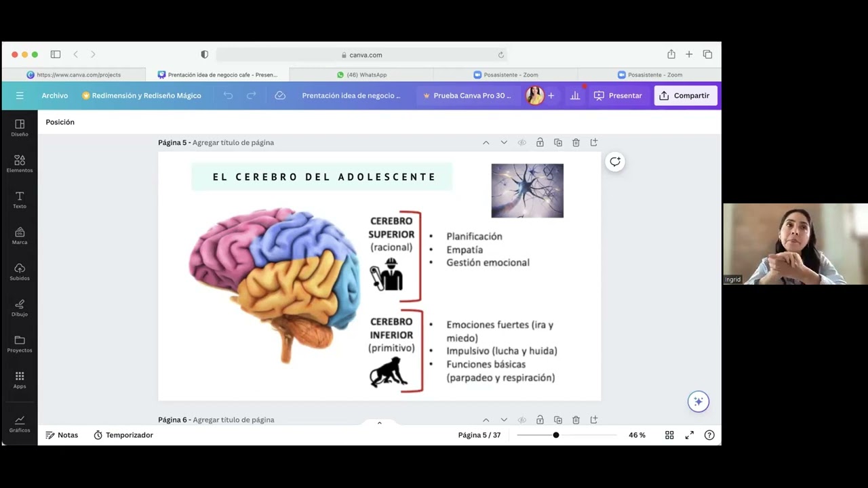
Task: Move Página 5 up
Action: pos(486,142)
